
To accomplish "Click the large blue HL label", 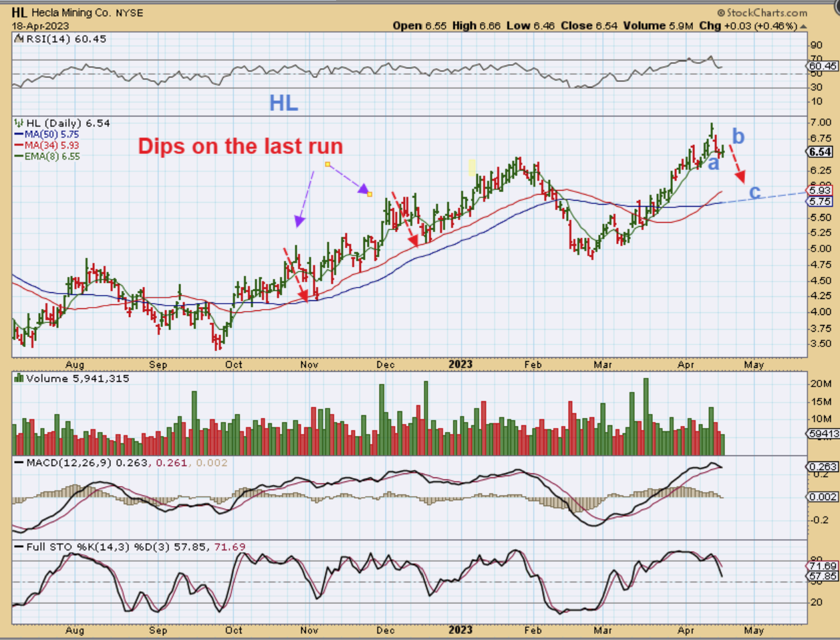I will point(283,103).
